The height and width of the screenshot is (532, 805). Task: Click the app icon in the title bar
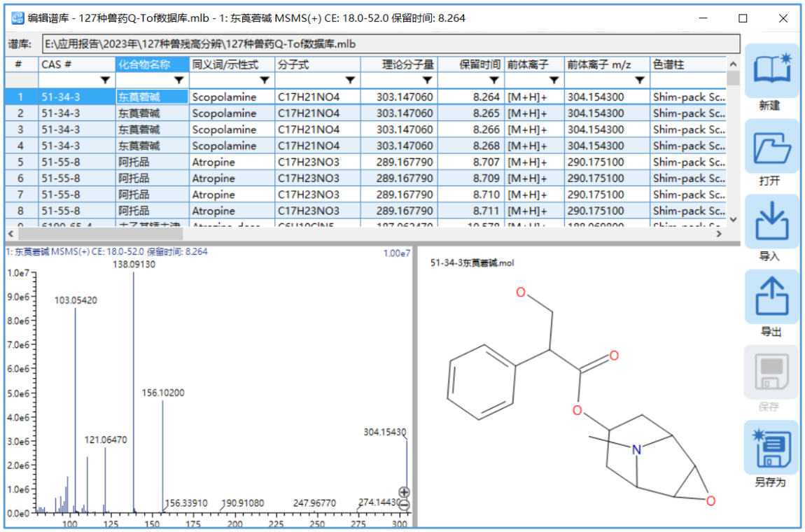[17, 18]
